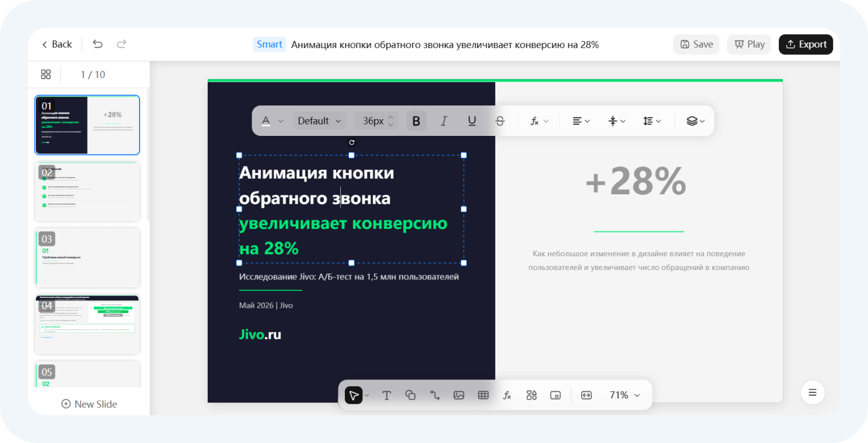
Task: Open the vertical alignment dropdown
Action: tap(617, 121)
